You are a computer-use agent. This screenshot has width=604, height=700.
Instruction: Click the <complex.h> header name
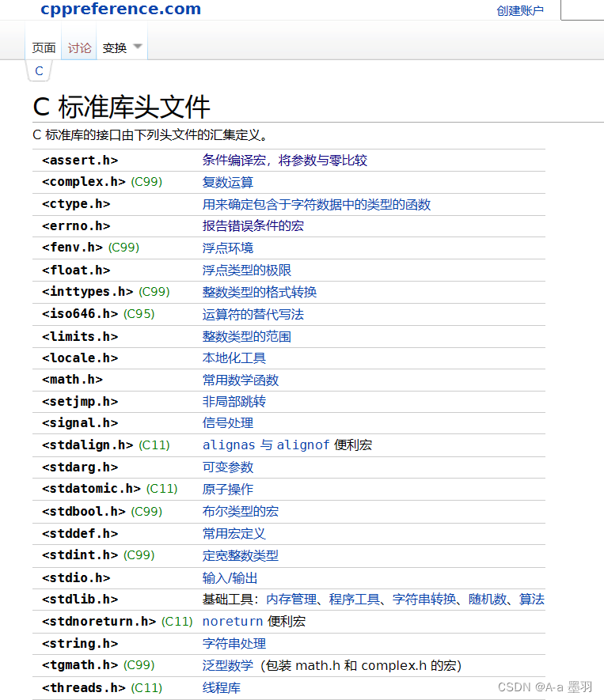84,182
